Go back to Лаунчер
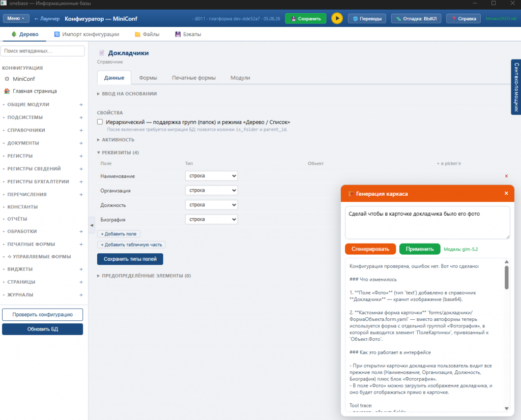 click(x=47, y=19)
